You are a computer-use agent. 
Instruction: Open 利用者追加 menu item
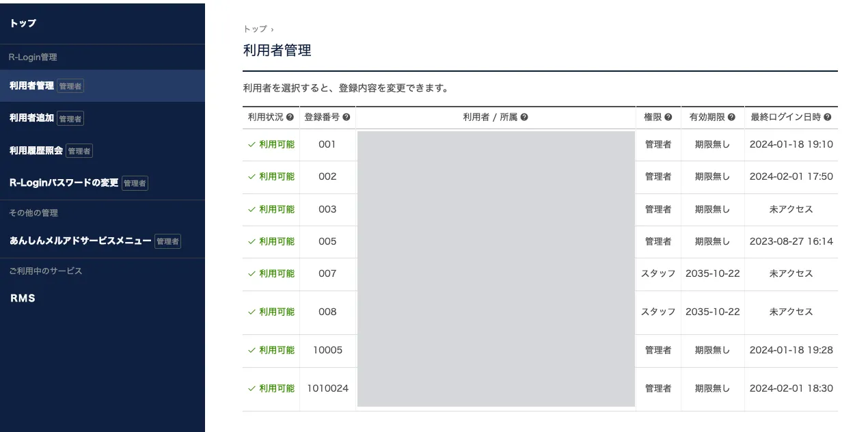click(x=103, y=118)
